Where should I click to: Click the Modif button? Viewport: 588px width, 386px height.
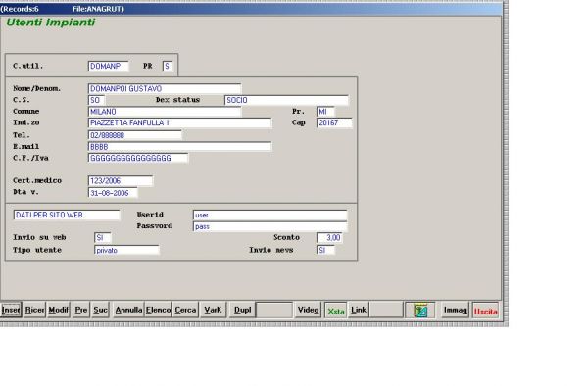coord(59,310)
